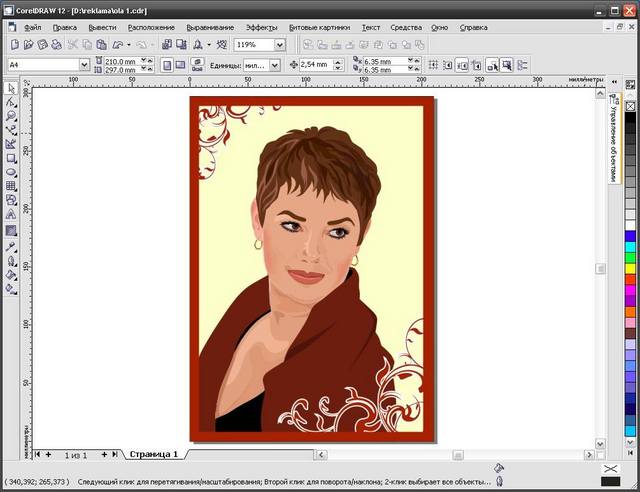Viewport: 640px width, 492px height.
Task: Select the Fill tool bucket
Action: pyautogui.click(x=11, y=275)
